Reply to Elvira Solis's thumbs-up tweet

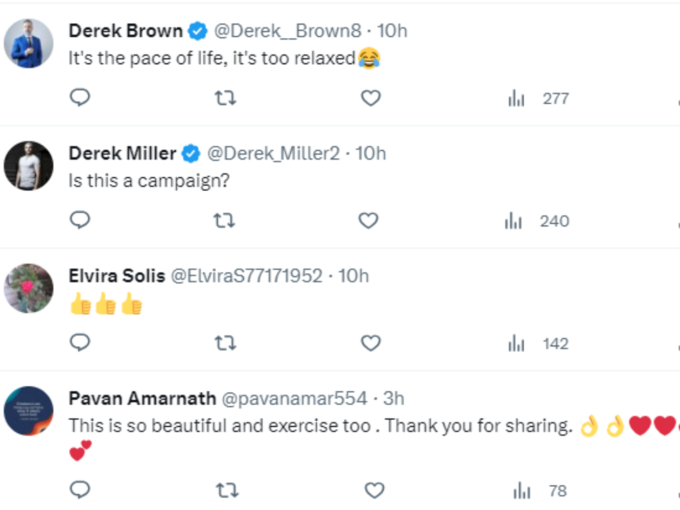(80, 343)
